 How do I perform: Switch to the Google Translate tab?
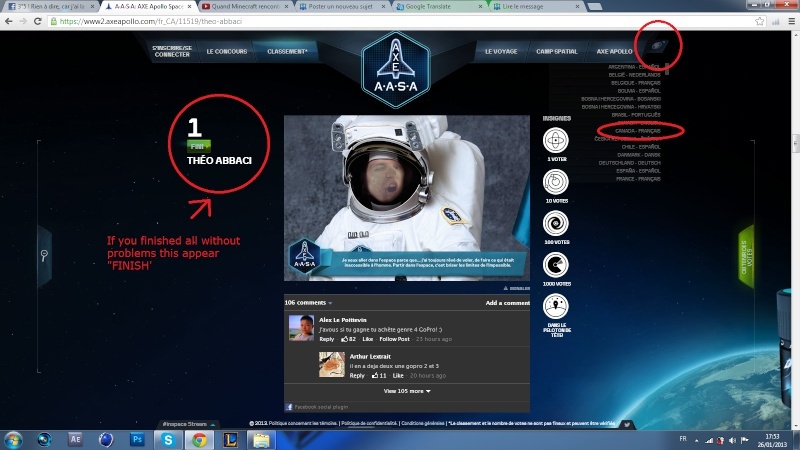click(438, 6)
